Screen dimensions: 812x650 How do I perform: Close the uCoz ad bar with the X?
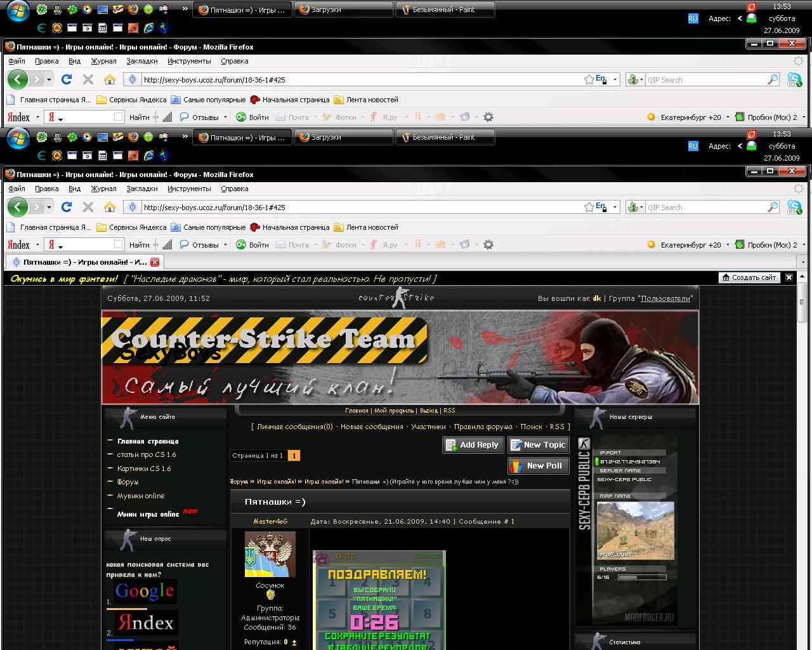pos(789,277)
